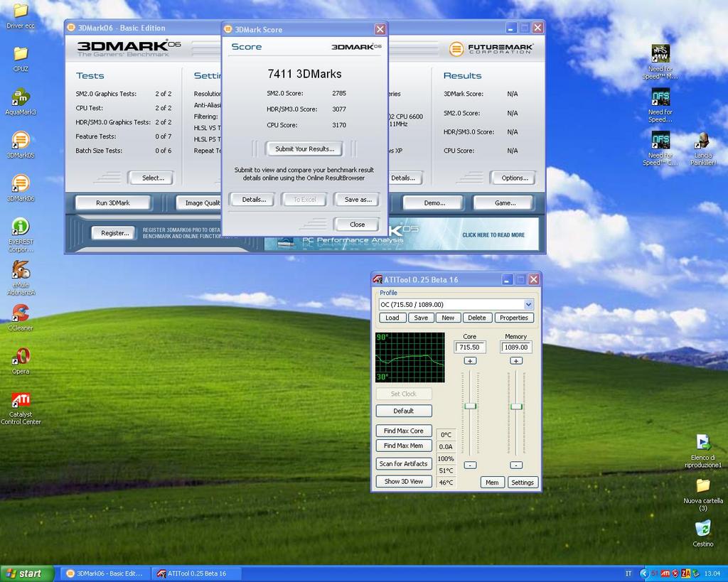Click the Core clock slider handle
Screen dimensions: 728x582
pos(471,406)
